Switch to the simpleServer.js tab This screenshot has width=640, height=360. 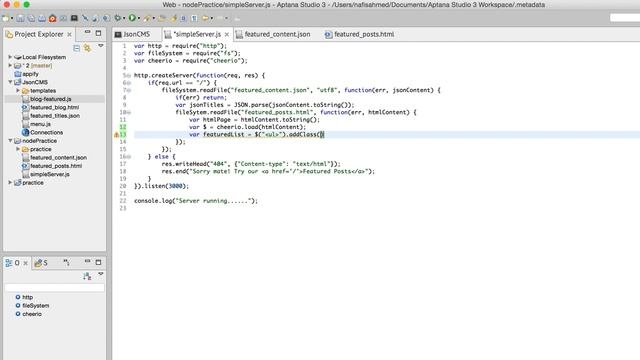tap(198, 34)
